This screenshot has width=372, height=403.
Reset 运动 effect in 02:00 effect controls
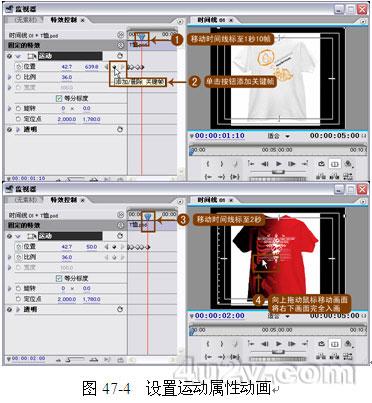[x=120, y=236]
